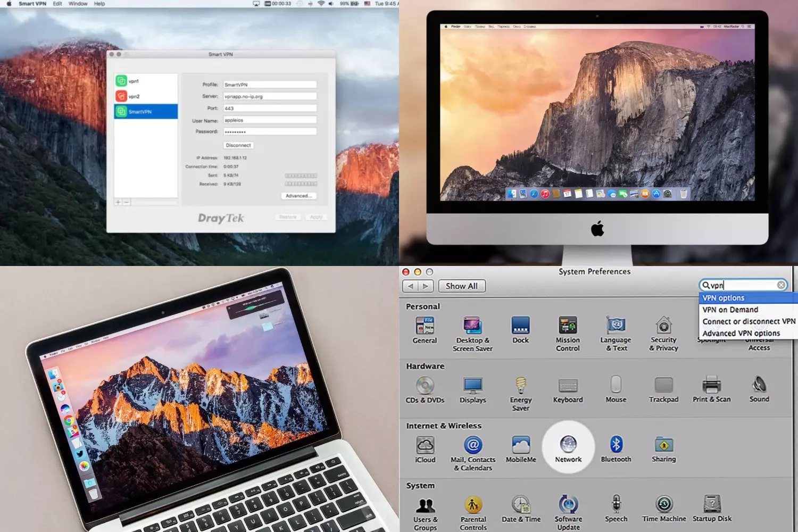
Task: Open the Sharing preference pane
Action: click(x=663, y=445)
